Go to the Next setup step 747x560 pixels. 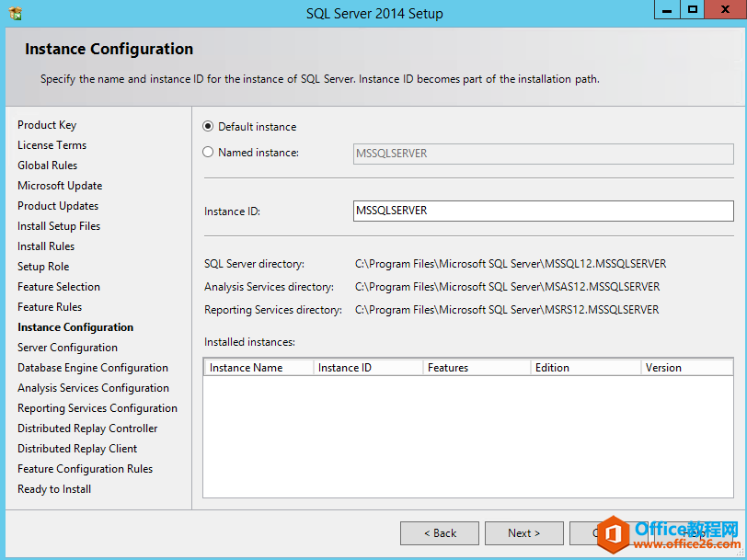[524, 532]
